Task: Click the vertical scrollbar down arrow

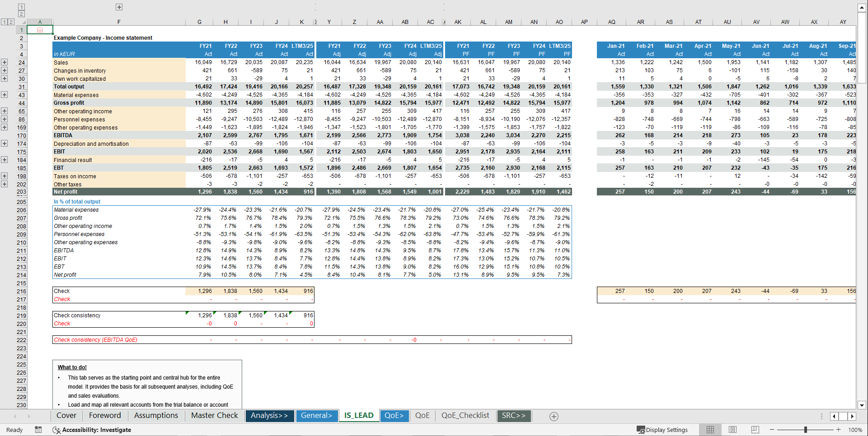Action: (x=863, y=405)
